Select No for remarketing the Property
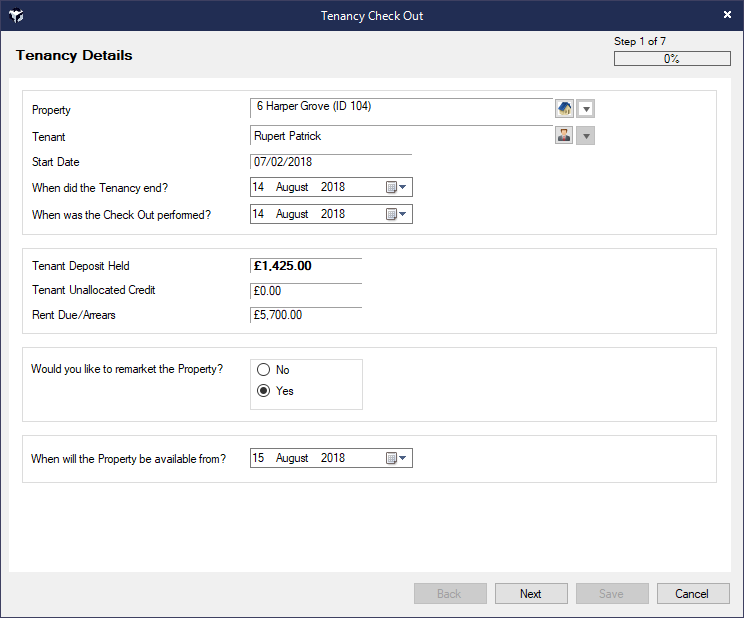Screen dimensions: 744x618 tap(264, 370)
